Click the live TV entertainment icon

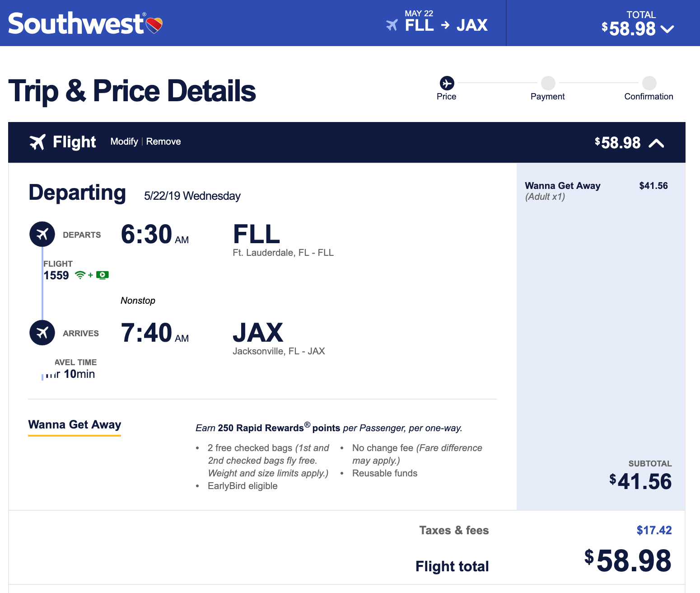[x=103, y=275]
